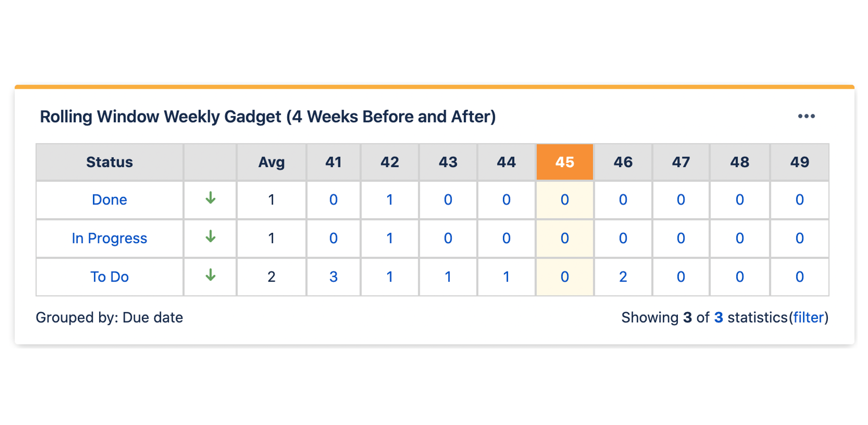This screenshot has width=868, height=425.
Task: Click the green down arrow in Done row
Action: (x=210, y=198)
